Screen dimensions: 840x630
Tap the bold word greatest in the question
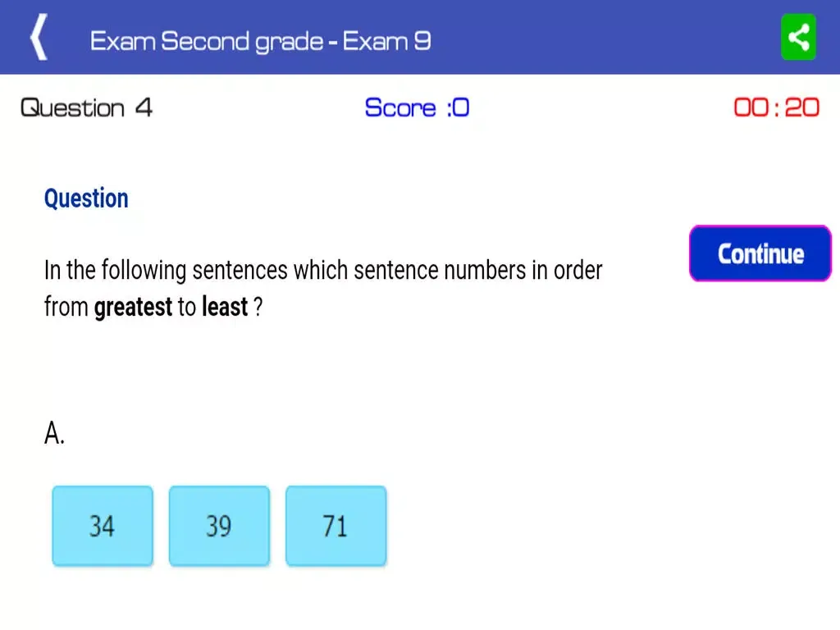click(134, 307)
